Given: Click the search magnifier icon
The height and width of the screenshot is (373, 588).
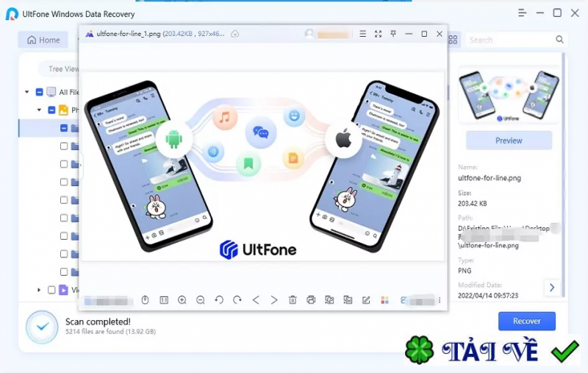Looking at the screenshot, I should click(x=559, y=40).
